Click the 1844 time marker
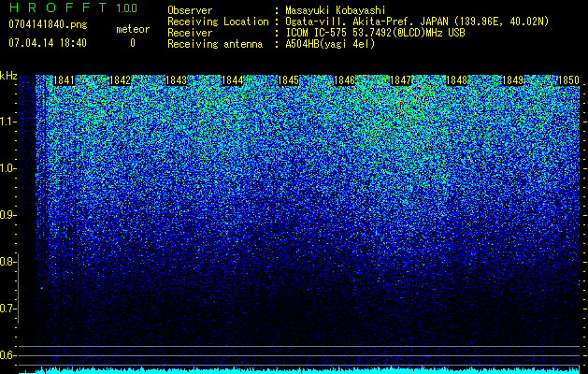Image resolution: width=588 pixels, height=374 pixels. pyautogui.click(x=233, y=80)
